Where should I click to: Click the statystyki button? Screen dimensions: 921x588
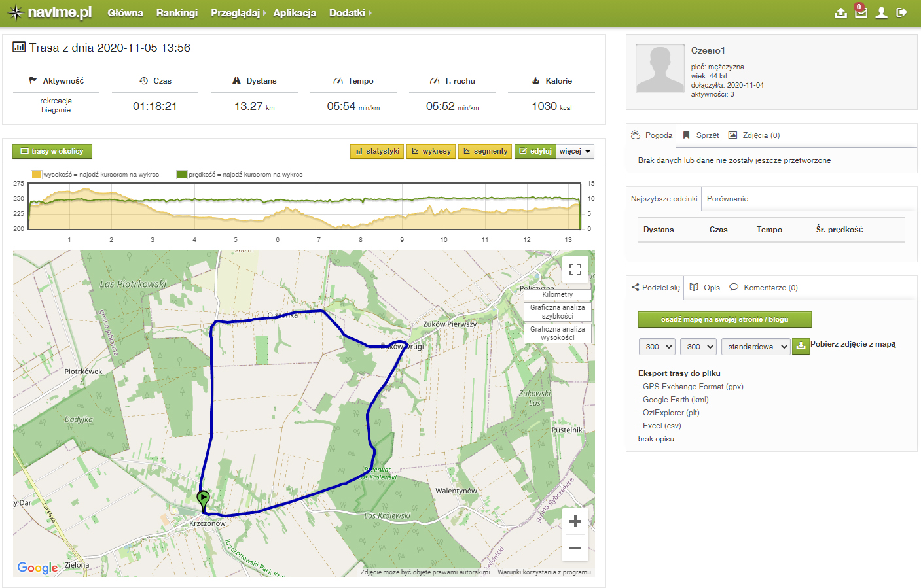[x=377, y=152]
